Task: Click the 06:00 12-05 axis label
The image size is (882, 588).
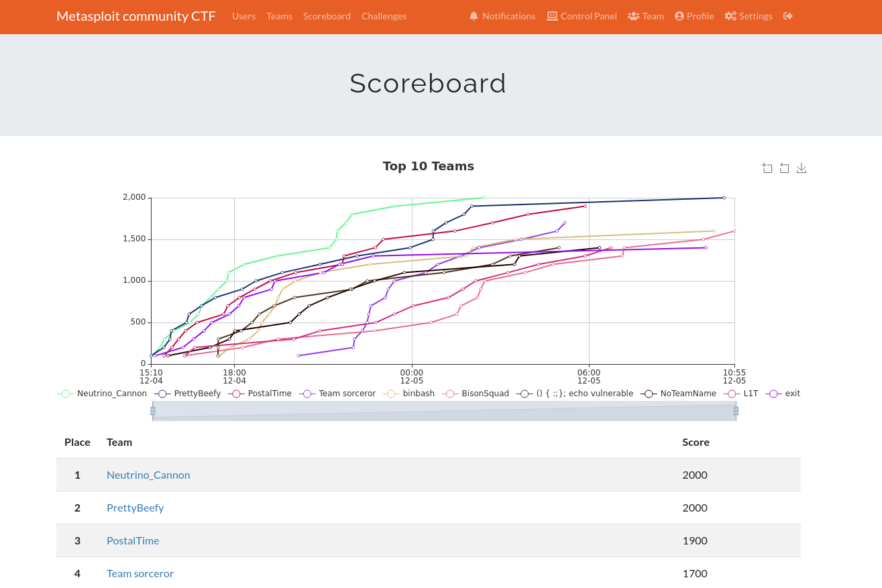Action: coord(589,376)
